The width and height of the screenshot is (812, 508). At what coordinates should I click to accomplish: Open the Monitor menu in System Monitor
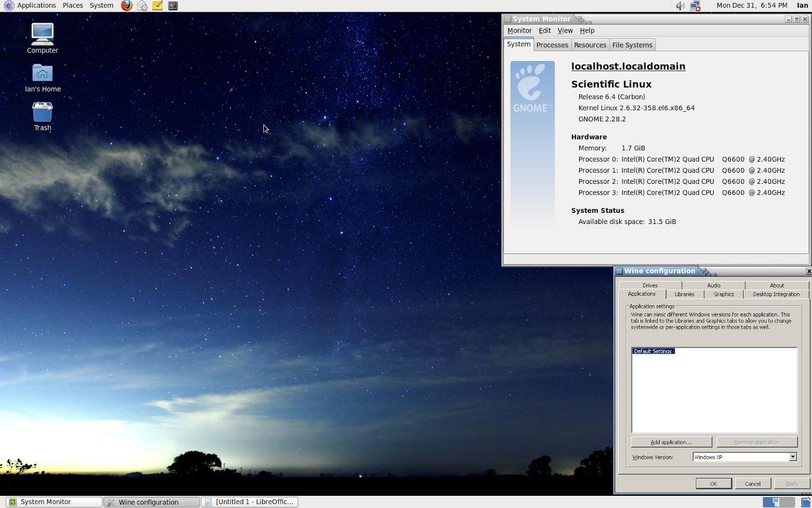[520, 30]
